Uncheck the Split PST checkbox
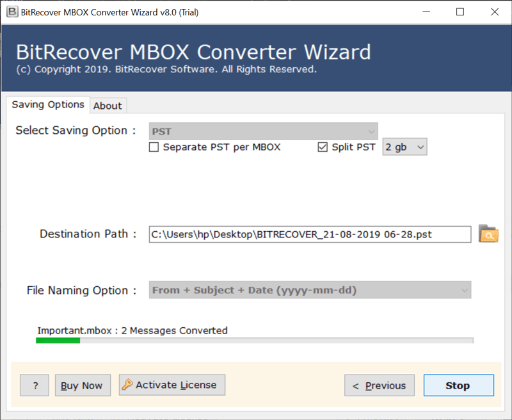Image resolution: width=512 pixels, height=420 pixels. coord(323,147)
